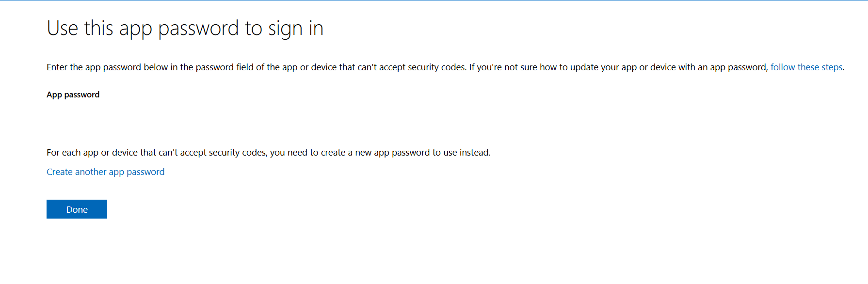Click follow these steps for update instructions

pos(806,67)
